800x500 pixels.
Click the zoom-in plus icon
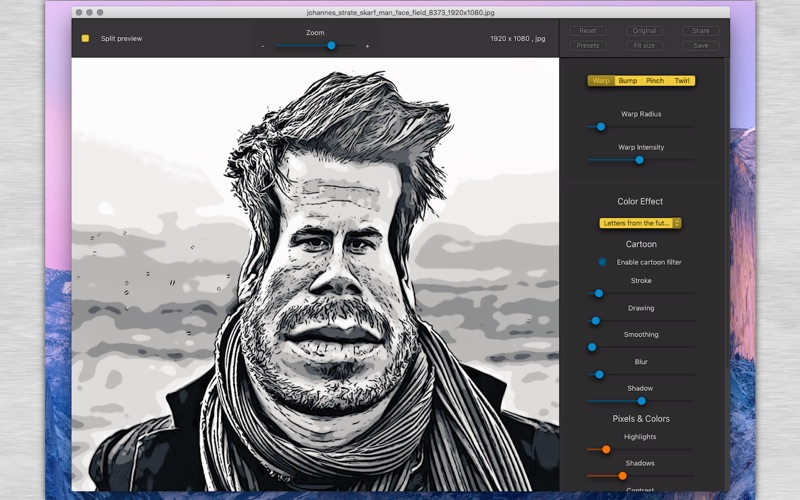[367, 46]
